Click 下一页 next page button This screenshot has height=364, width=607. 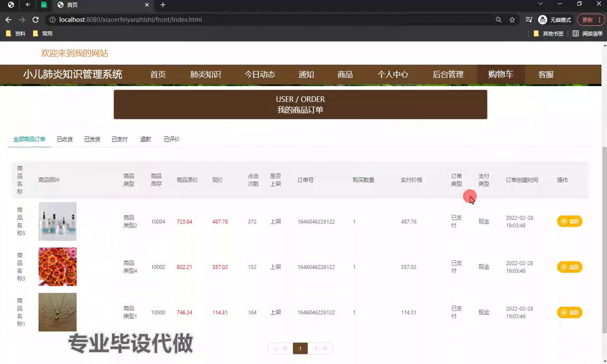point(320,348)
